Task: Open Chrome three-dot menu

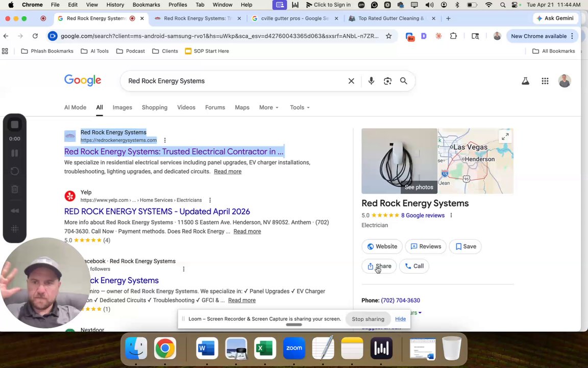Action: click(572, 36)
